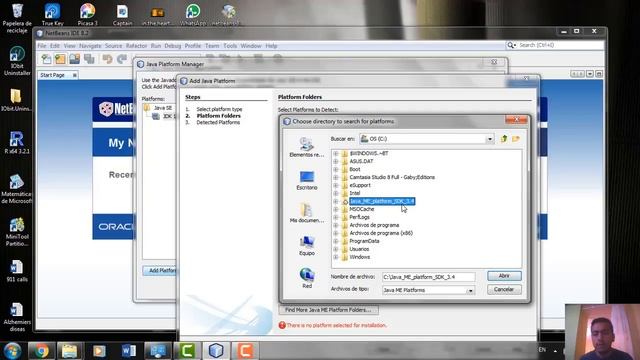Open the Tools menu in NetBeans
Image resolution: width=640 pixels, height=360 pixels.
click(230, 46)
